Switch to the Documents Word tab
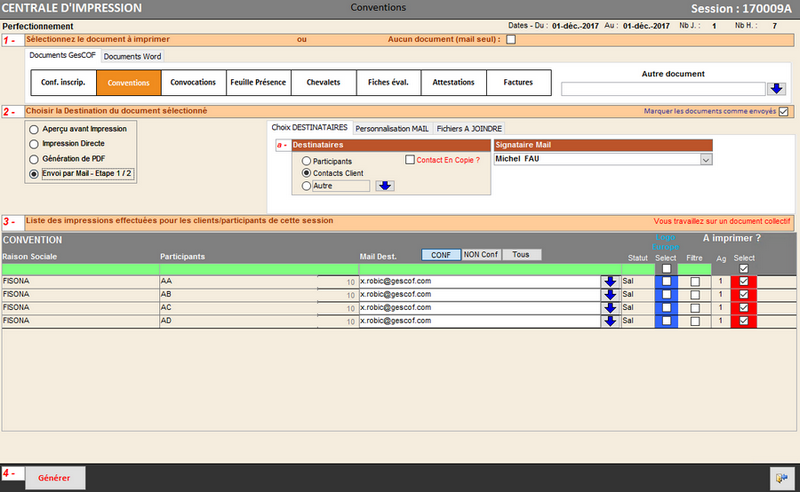The height and width of the screenshot is (492, 800). click(133, 57)
